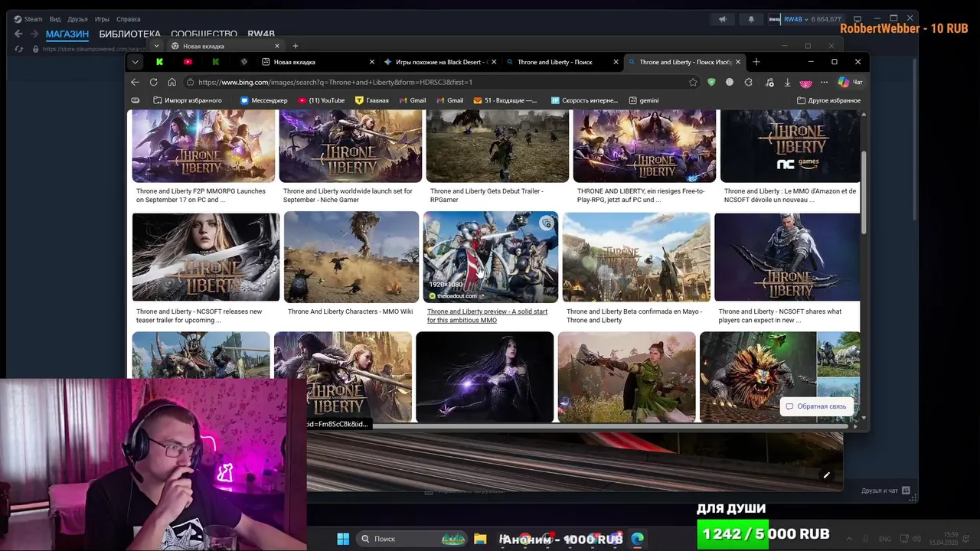Open the lion beast image thumbnail

tap(758, 377)
